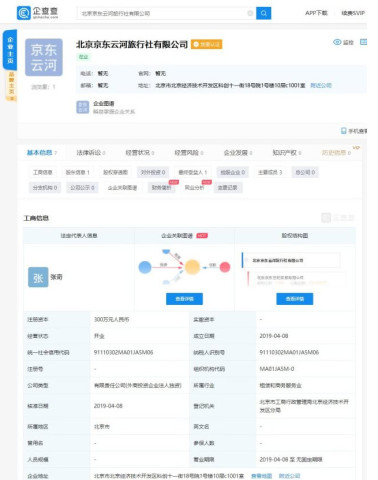Viewport: 378px width, 480px height.
Task: Select the organization code MA01JA5M-0
Action: pos(277,369)
